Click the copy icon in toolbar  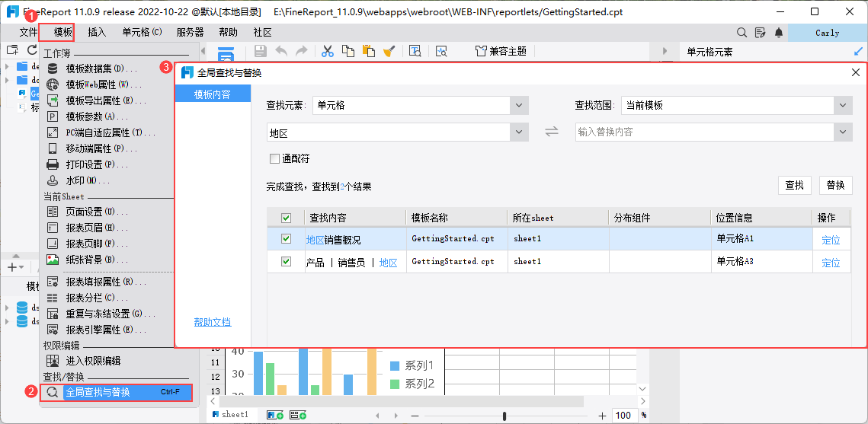pyautogui.click(x=348, y=52)
